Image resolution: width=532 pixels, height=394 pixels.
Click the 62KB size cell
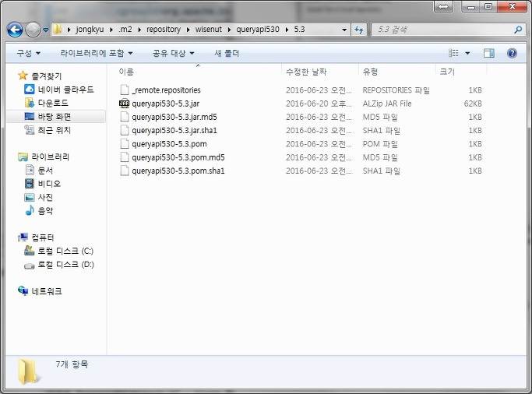click(473, 104)
